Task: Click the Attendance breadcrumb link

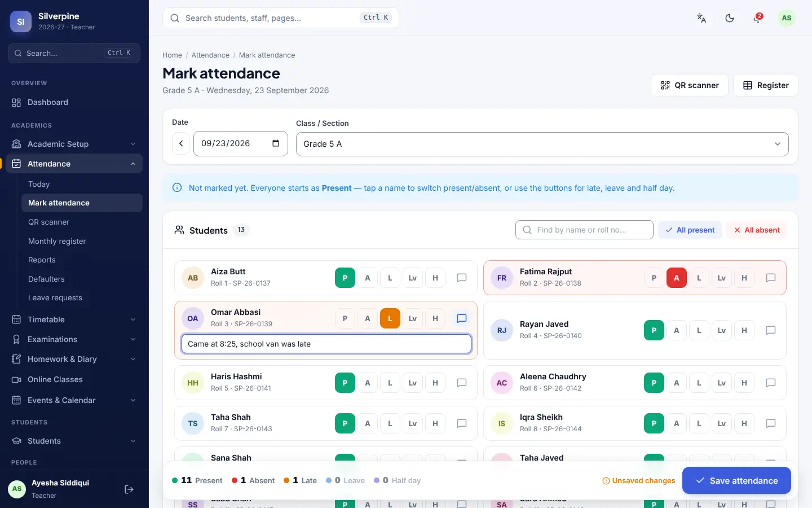Action: point(210,55)
